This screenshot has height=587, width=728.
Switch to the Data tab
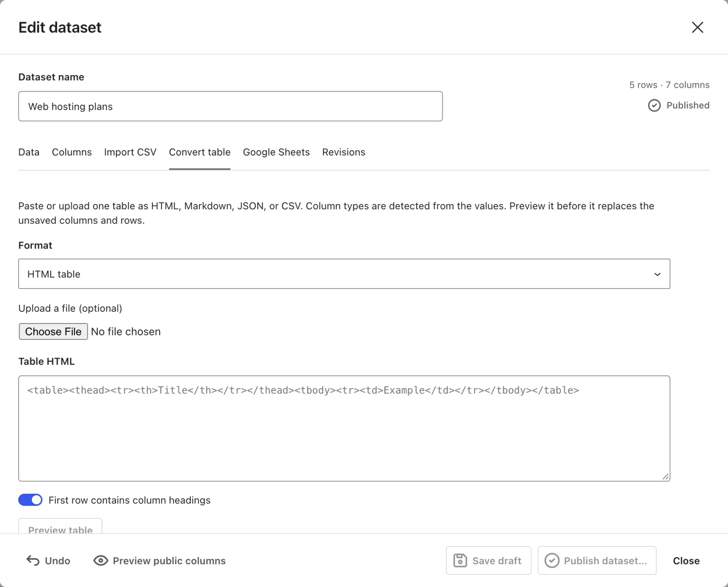[x=29, y=152]
